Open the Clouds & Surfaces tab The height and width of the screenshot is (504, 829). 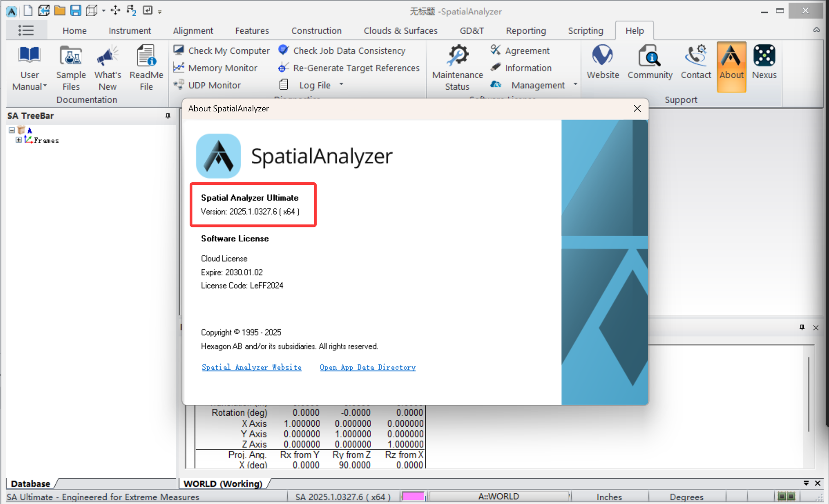(x=400, y=31)
